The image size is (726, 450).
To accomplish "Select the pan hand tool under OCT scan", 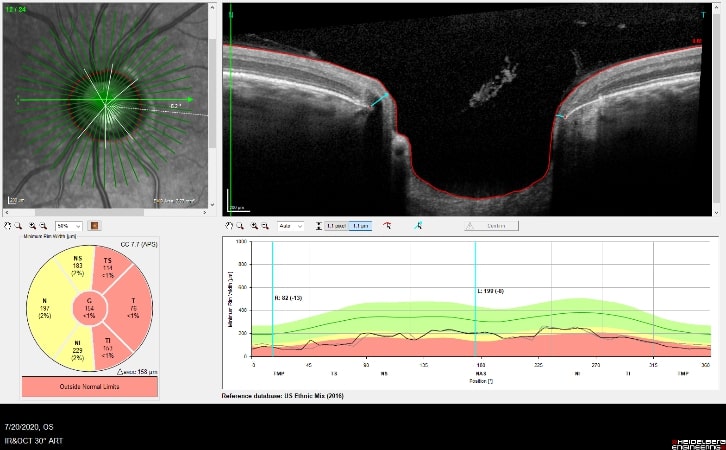I will pyautogui.click(x=229, y=226).
